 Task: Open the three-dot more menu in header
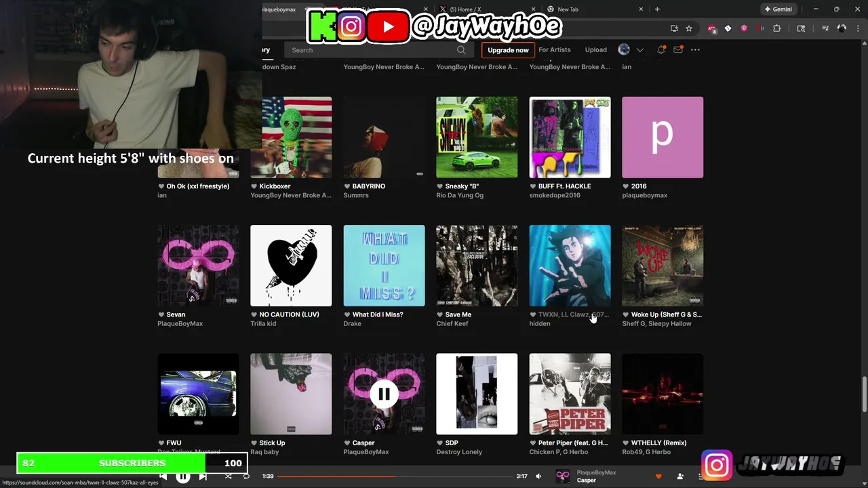pyautogui.click(x=695, y=49)
